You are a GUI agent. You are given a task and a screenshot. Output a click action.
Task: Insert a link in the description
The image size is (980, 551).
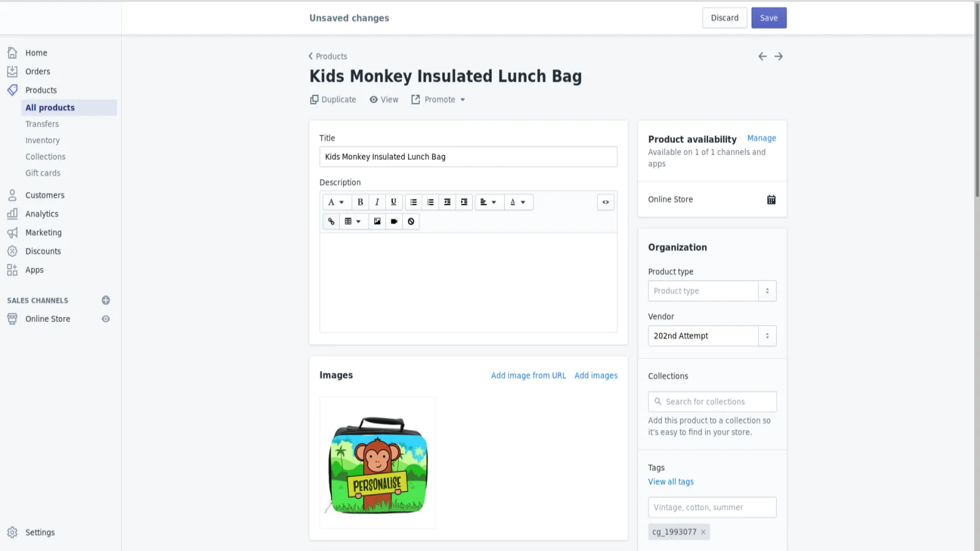(x=331, y=222)
